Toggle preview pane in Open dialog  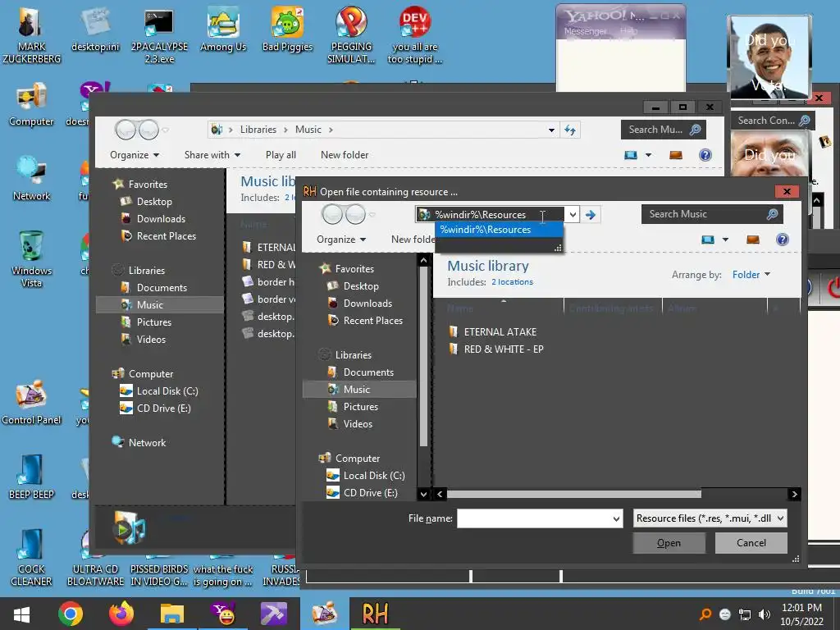[x=753, y=240]
